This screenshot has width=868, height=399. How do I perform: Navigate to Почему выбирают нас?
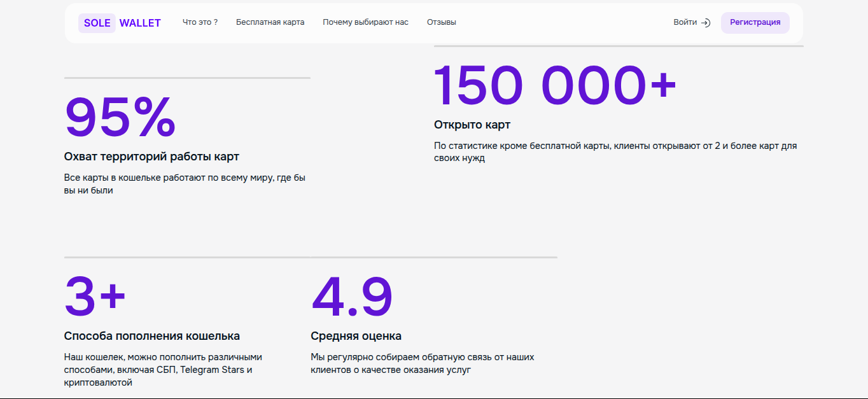point(366,22)
